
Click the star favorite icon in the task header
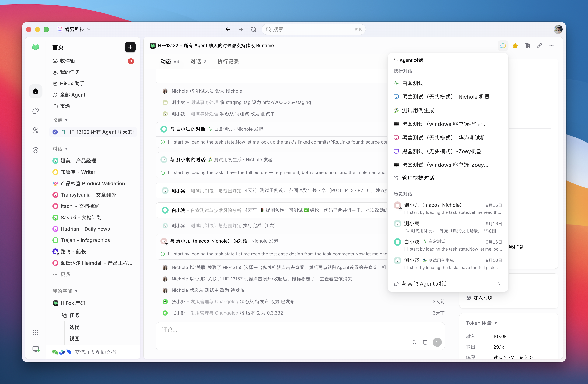pos(515,46)
